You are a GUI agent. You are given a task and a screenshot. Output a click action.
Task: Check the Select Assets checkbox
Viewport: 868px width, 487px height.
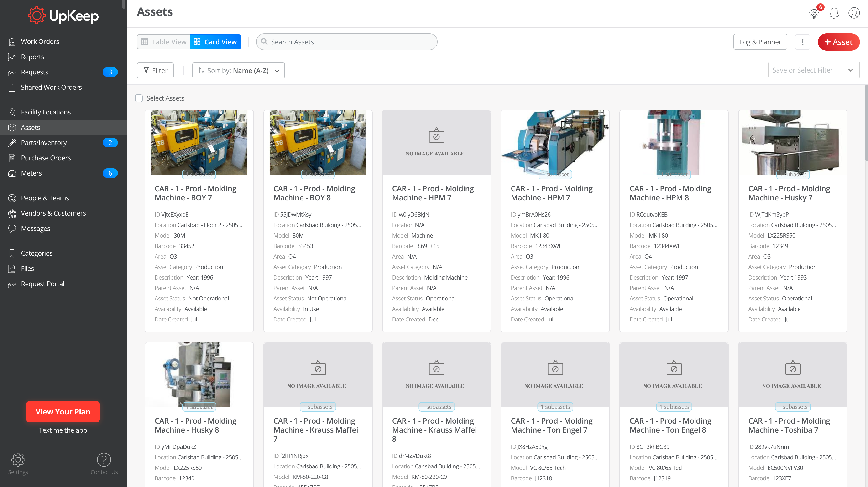tap(139, 98)
